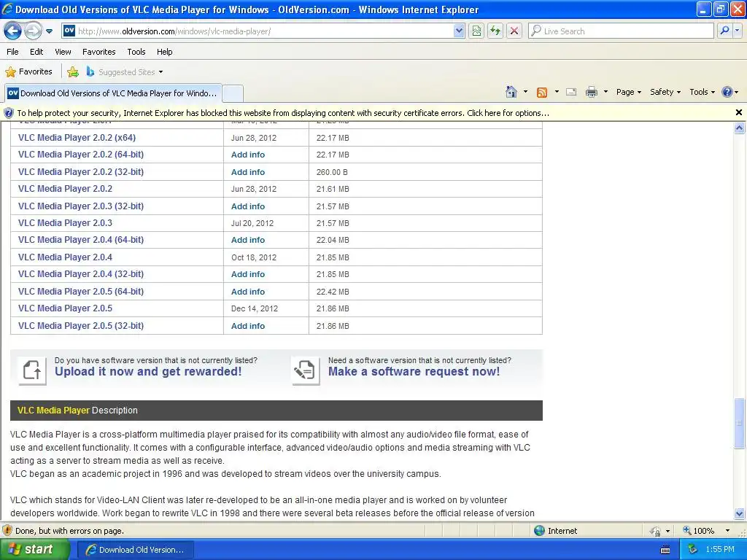The width and height of the screenshot is (747, 560).
Task: Expand the Home button dropdown arrow
Action: coord(525,92)
